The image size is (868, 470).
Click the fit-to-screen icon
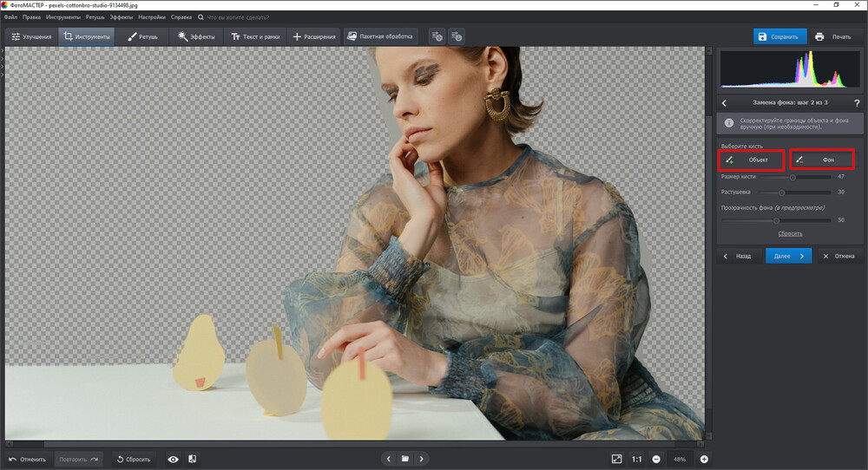click(616, 459)
